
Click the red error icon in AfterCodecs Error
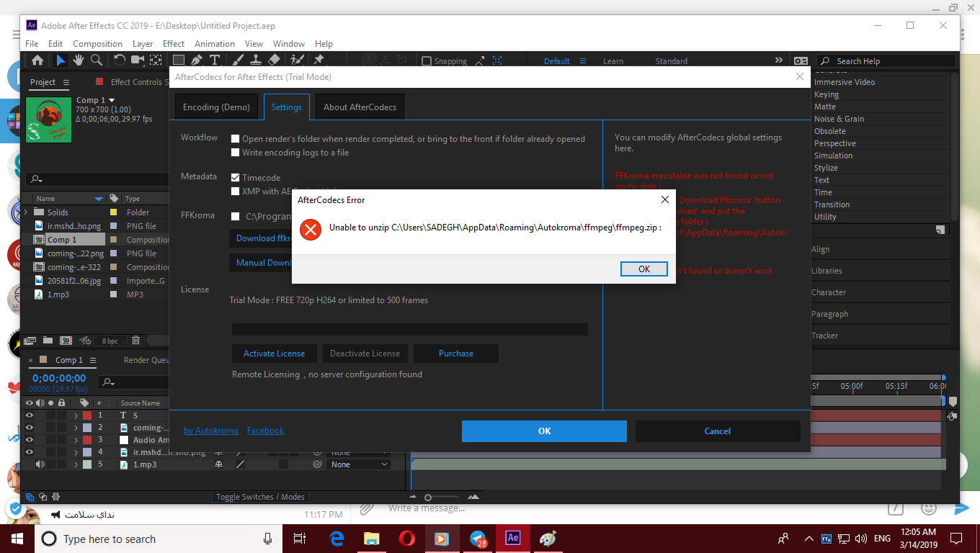(311, 230)
